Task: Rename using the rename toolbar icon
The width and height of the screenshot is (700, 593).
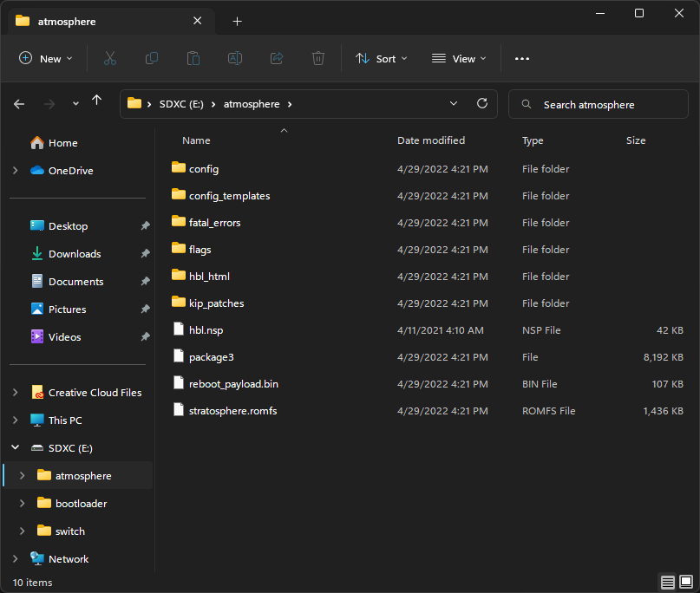Action: (234, 58)
